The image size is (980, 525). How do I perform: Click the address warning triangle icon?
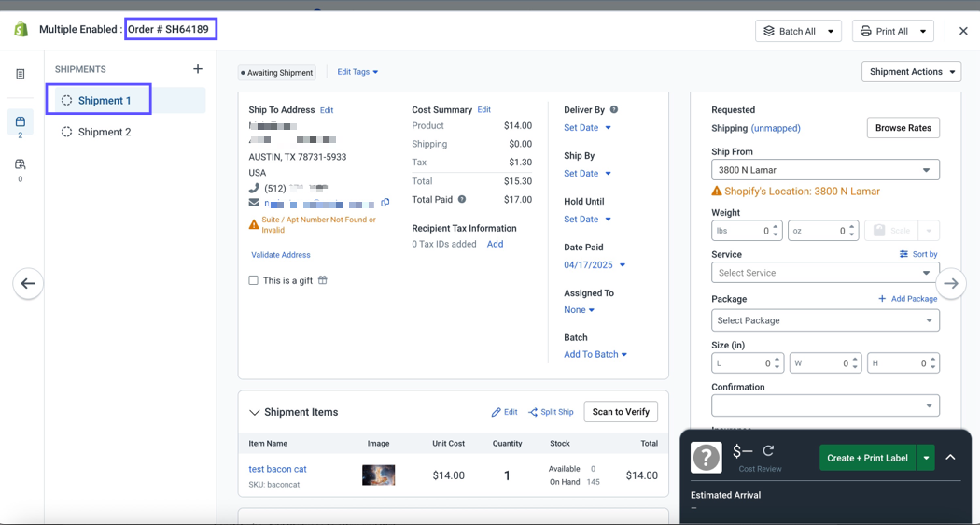254,224
